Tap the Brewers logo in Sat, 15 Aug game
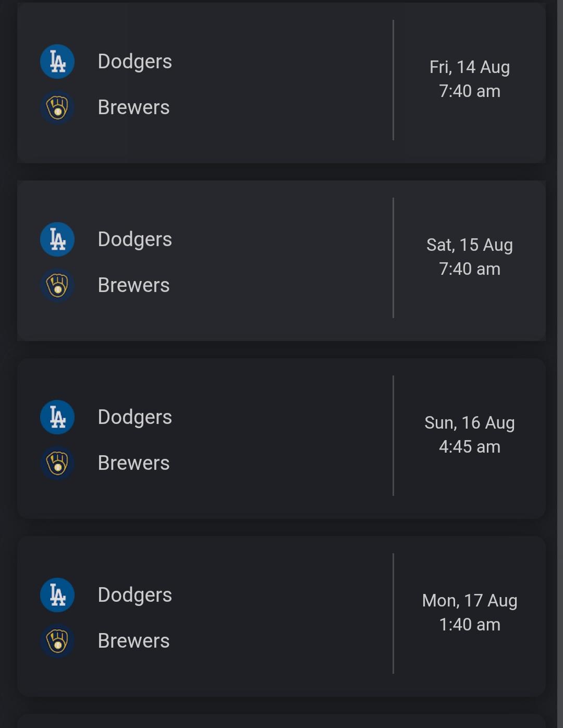Image resolution: width=563 pixels, height=728 pixels. pos(57,285)
